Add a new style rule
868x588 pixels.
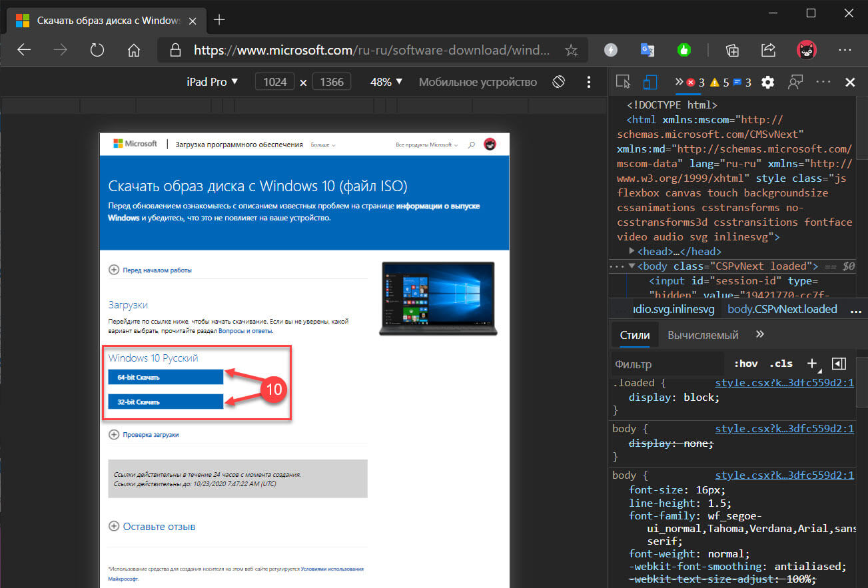[811, 364]
